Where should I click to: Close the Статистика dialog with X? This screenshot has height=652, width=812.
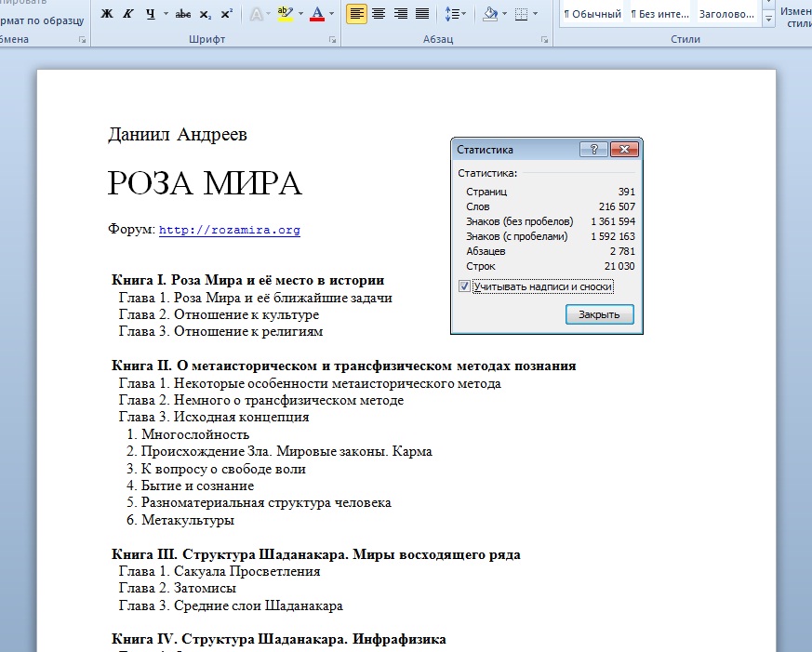coord(624,150)
